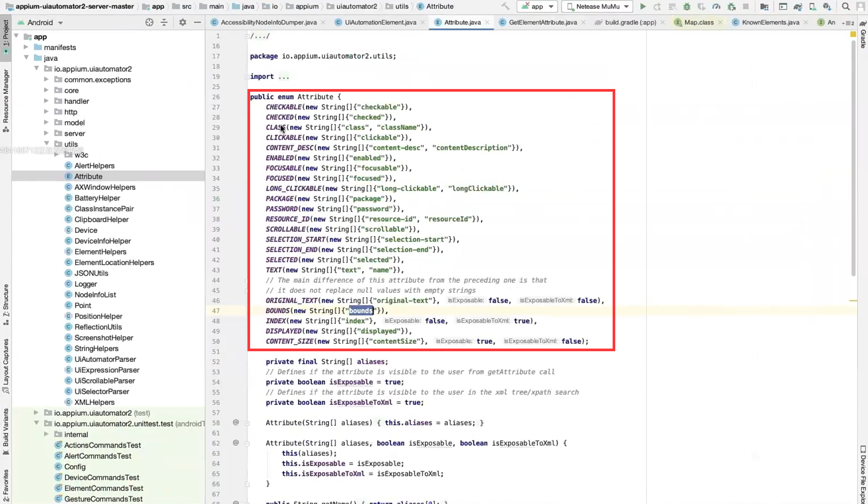Switch to the UiAutomationElement.java tab
868x504 pixels.
tap(380, 22)
